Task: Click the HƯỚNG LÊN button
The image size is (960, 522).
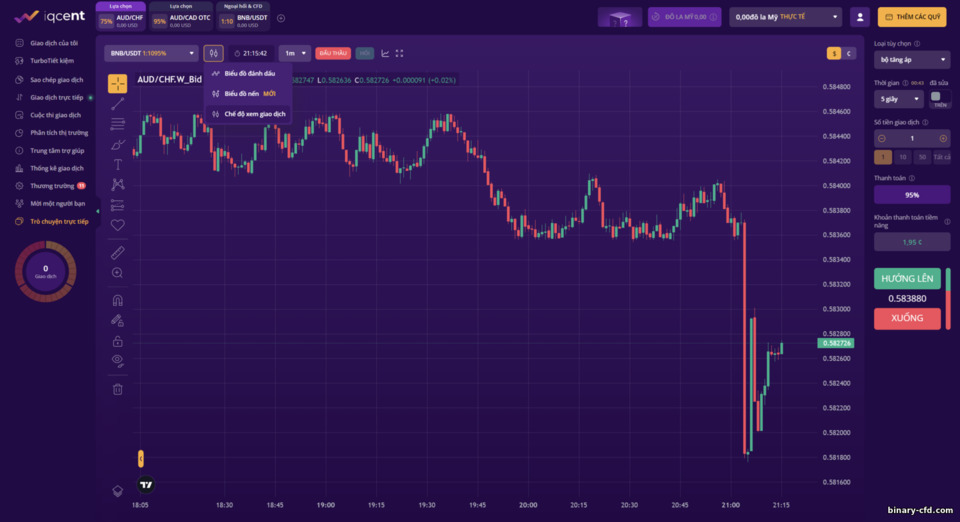Action: 907,278
